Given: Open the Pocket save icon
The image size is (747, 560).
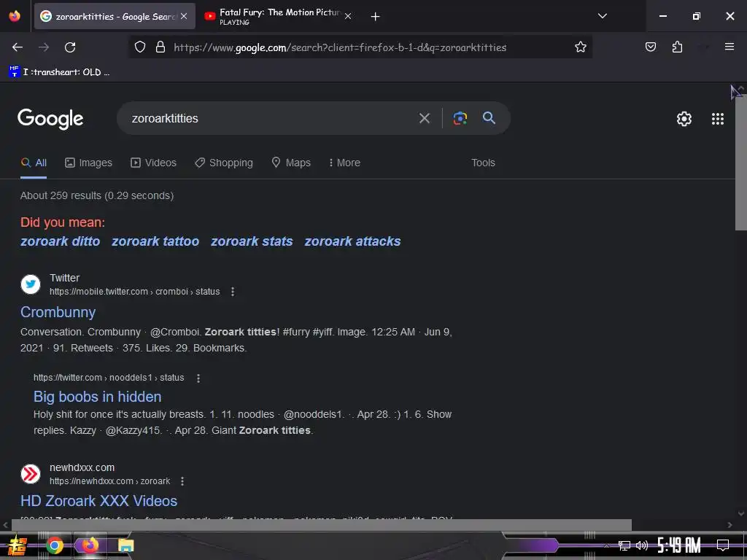Looking at the screenshot, I should click(650, 47).
